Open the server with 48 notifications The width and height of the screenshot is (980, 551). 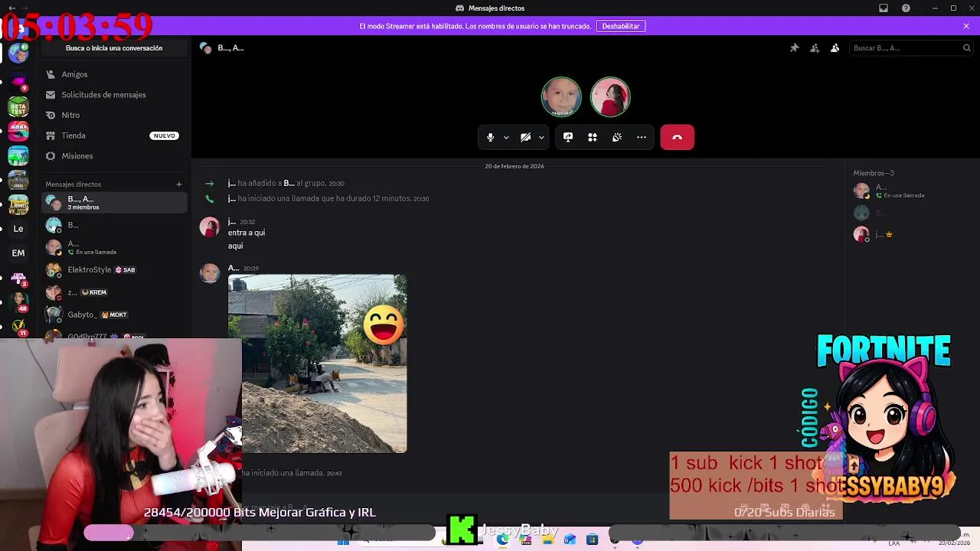pos(18,302)
